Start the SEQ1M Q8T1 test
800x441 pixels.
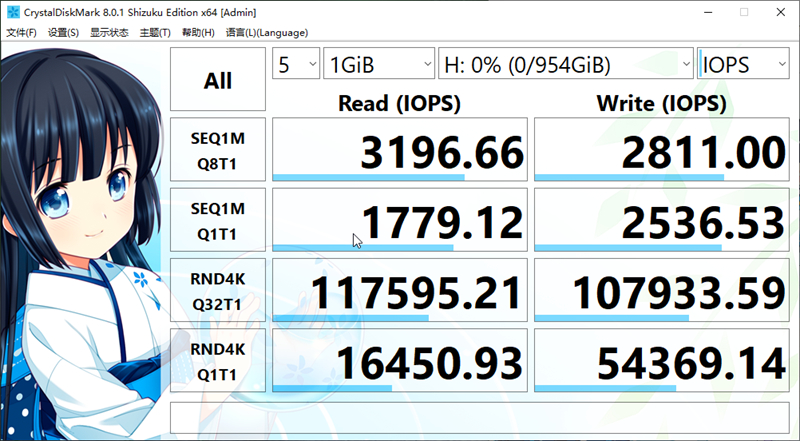coord(218,150)
